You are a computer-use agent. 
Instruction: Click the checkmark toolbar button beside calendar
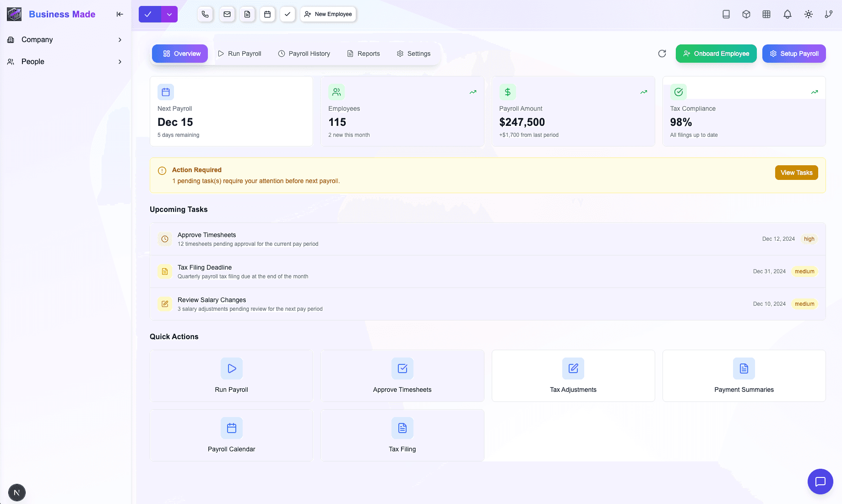tap(288, 14)
